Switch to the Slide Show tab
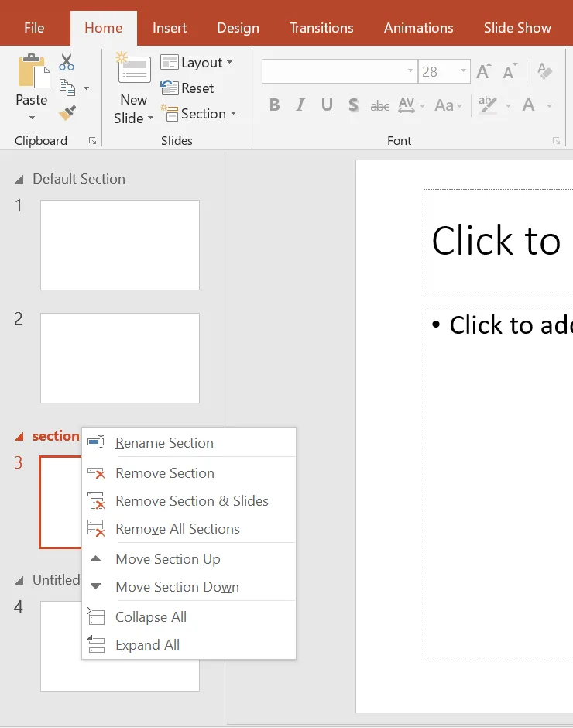Image resolution: width=573 pixels, height=728 pixels. pyautogui.click(x=517, y=28)
